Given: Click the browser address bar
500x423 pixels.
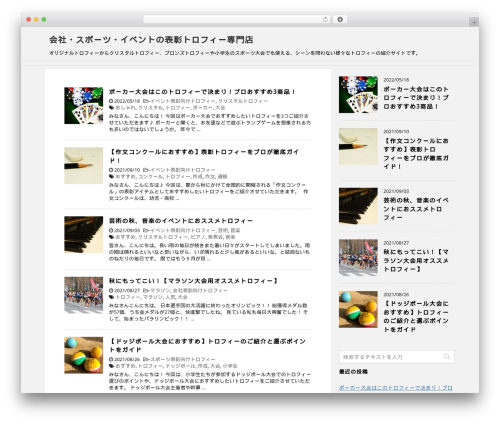Looking at the screenshot, I should pos(236,19).
